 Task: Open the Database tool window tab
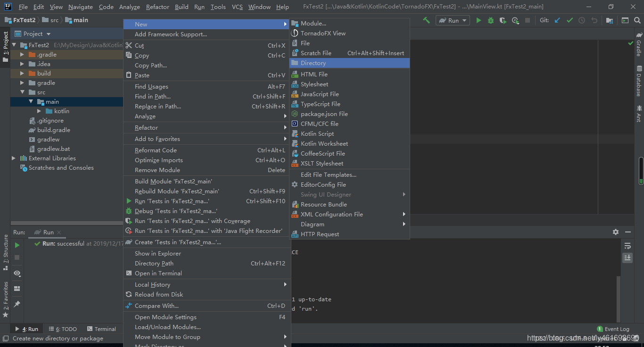[639, 82]
